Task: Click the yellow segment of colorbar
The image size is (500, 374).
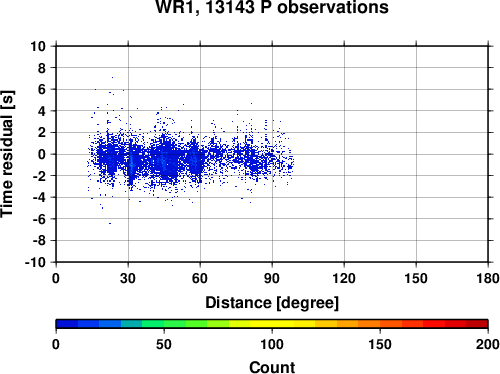Action: point(272,324)
